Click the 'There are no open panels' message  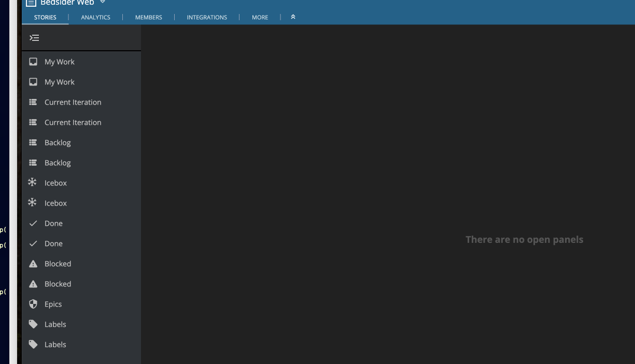tap(524, 239)
